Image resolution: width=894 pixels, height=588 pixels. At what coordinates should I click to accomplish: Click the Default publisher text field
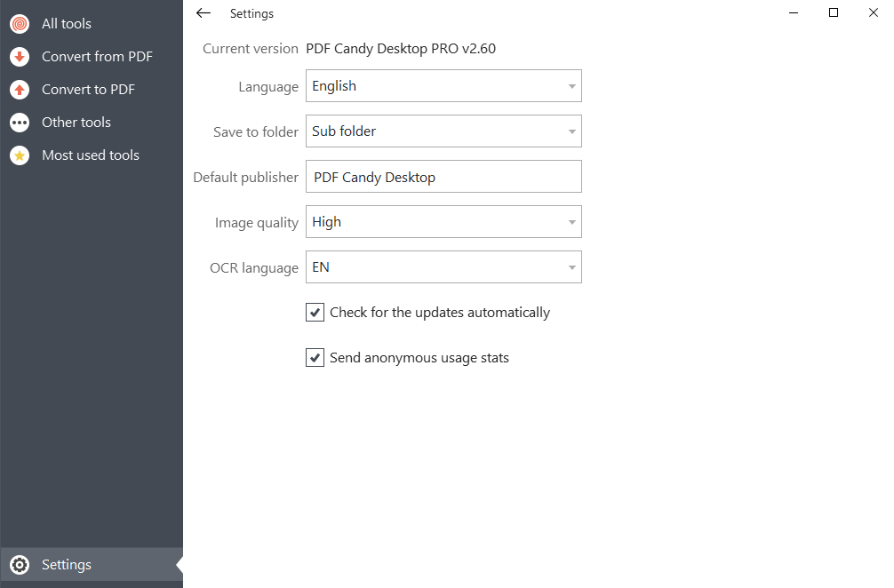point(443,177)
